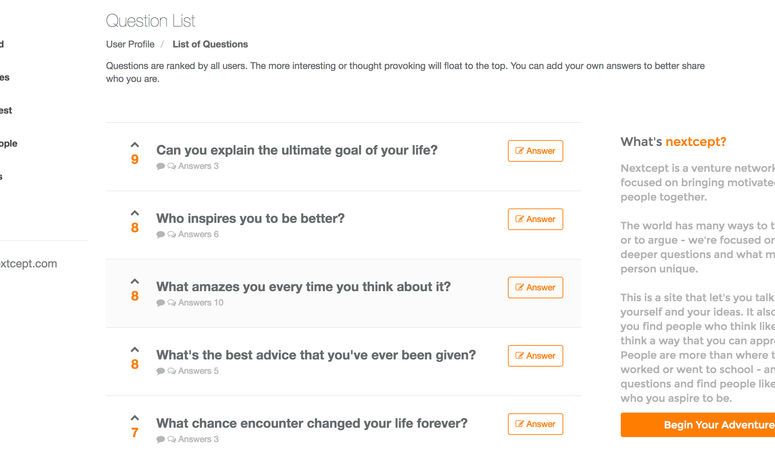Upvote the ultimate goal of life question
The image size is (775, 450).
click(134, 145)
